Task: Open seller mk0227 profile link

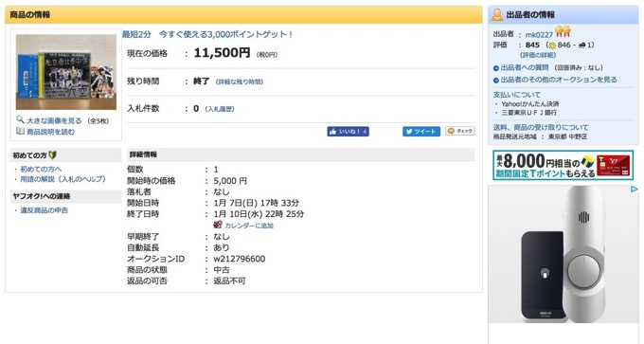Action: (x=539, y=34)
